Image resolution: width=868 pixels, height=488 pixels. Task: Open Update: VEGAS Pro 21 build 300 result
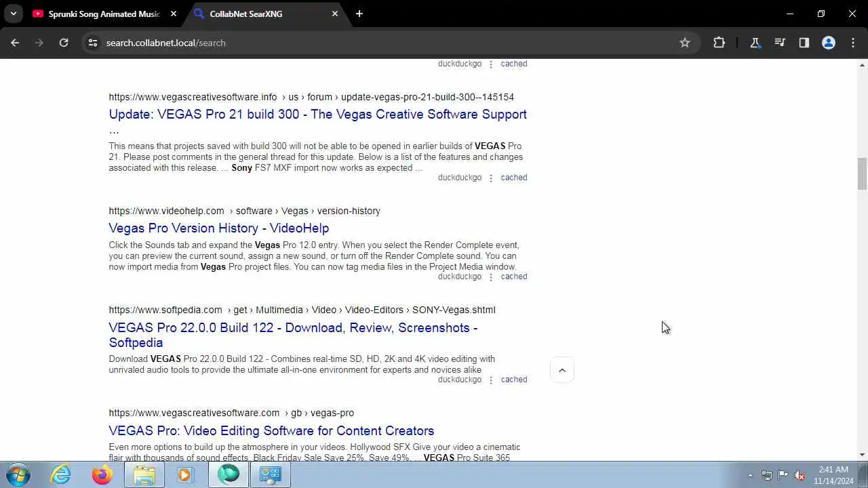click(x=317, y=121)
